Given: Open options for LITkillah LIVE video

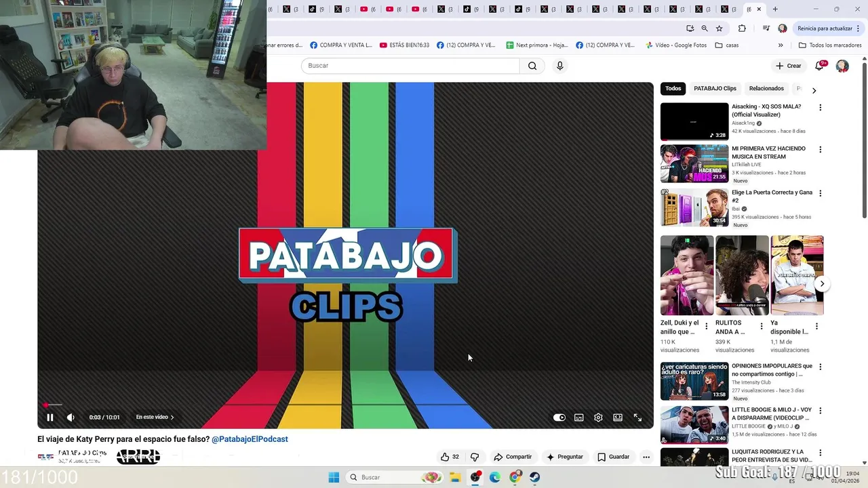Looking at the screenshot, I should tap(820, 150).
